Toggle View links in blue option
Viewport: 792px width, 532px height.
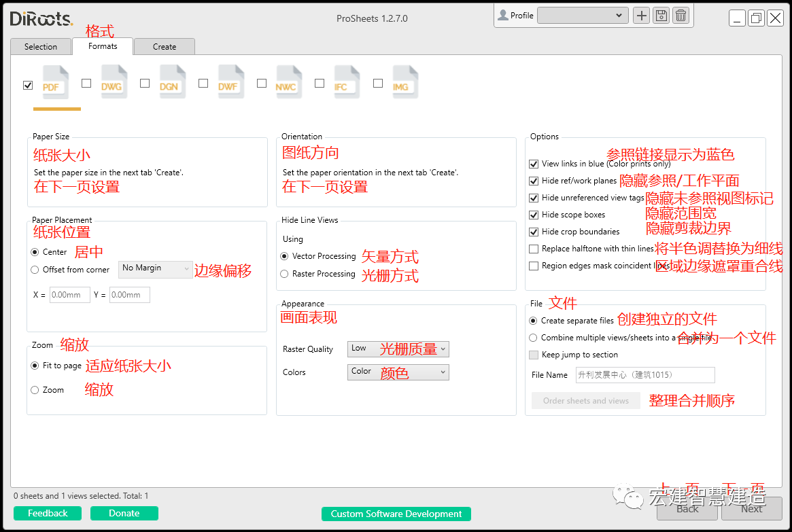[534, 164]
